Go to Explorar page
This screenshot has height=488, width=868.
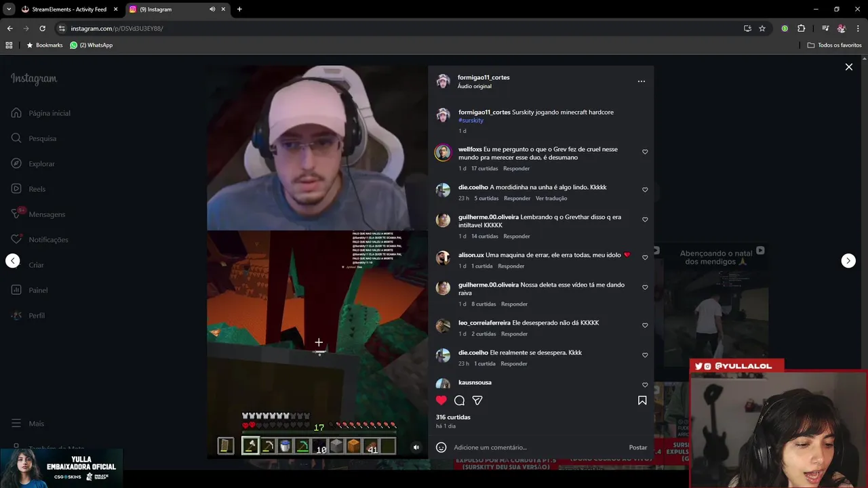pyautogui.click(x=33, y=163)
